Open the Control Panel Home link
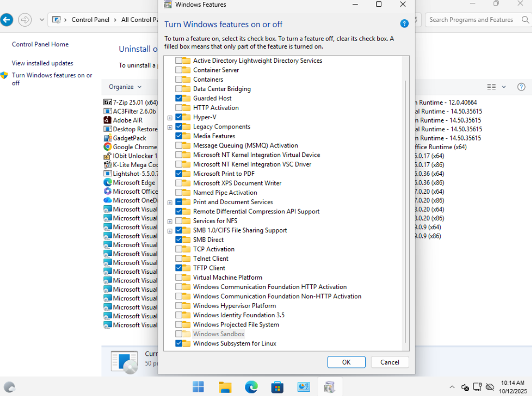Image resolution: width=532 pixels, height=396 pixels. [x=40, y=44]
